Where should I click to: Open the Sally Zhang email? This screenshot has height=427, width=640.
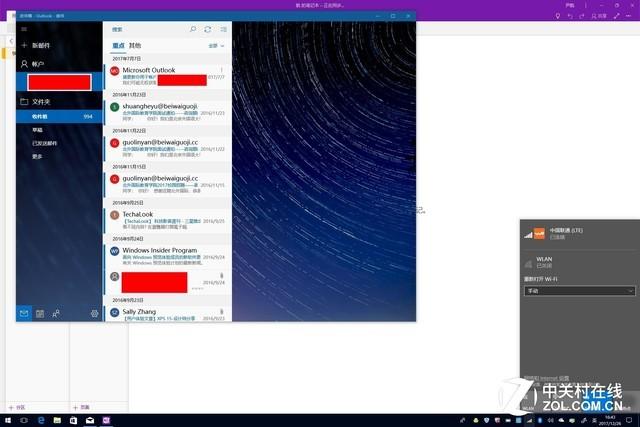[x=168, y=314]
